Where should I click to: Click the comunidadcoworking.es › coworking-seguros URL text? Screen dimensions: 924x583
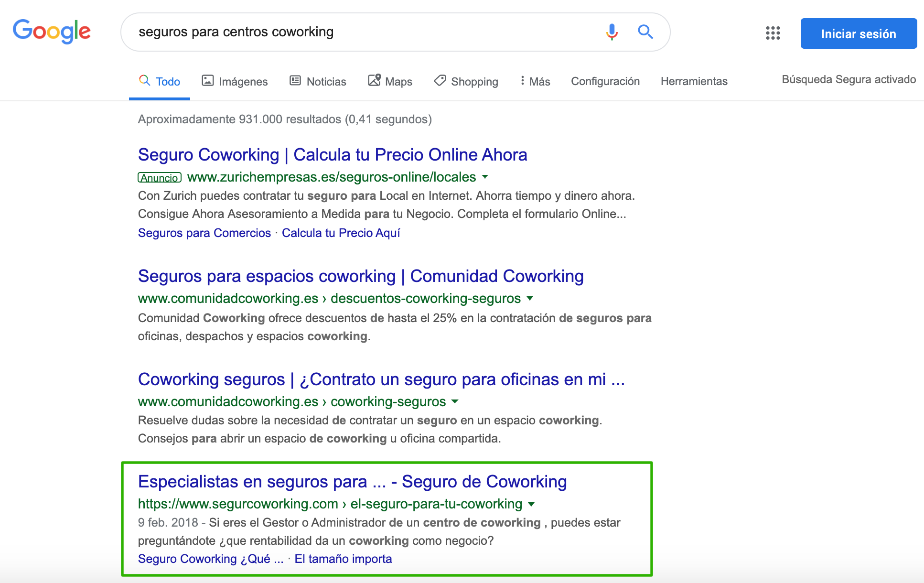tap(292, 401)
